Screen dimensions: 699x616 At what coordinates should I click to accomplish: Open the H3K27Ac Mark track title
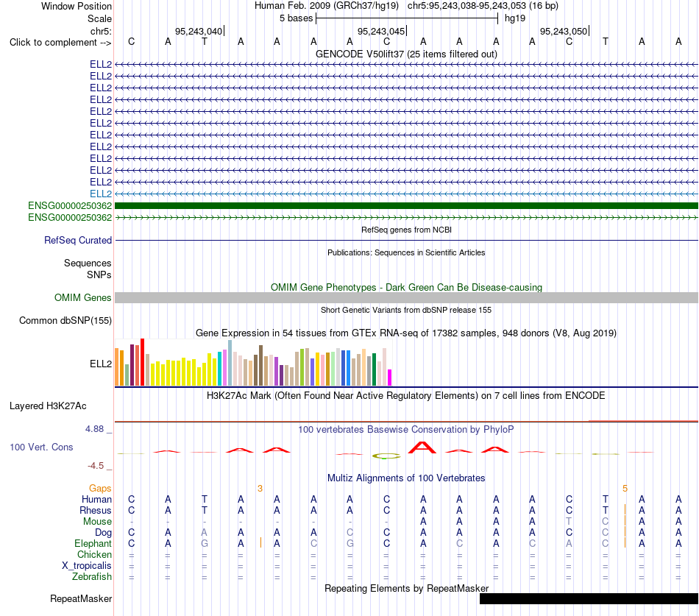click(406, 396)
